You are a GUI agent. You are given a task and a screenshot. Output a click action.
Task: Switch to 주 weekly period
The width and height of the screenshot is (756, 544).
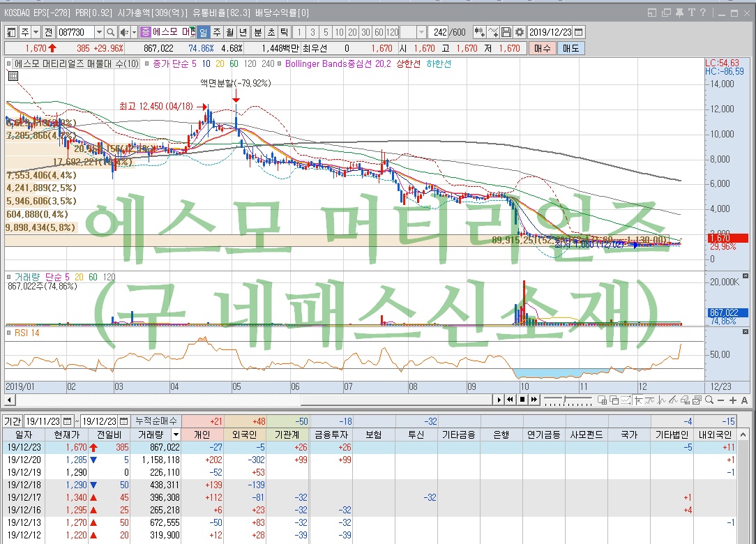coord(217,32)
